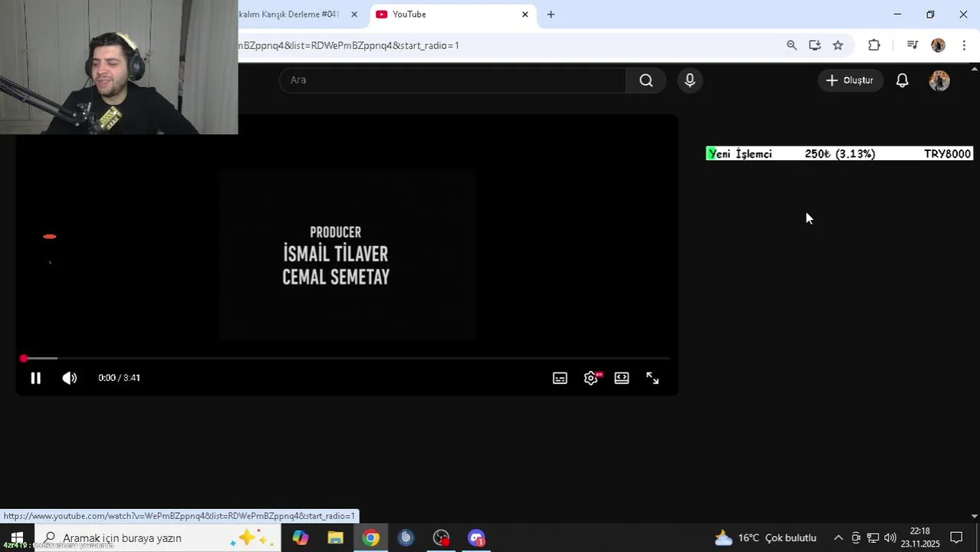Viewport: 980px width, 552px height.
Task: Open a new browser tab
Action: coord(551,15)
